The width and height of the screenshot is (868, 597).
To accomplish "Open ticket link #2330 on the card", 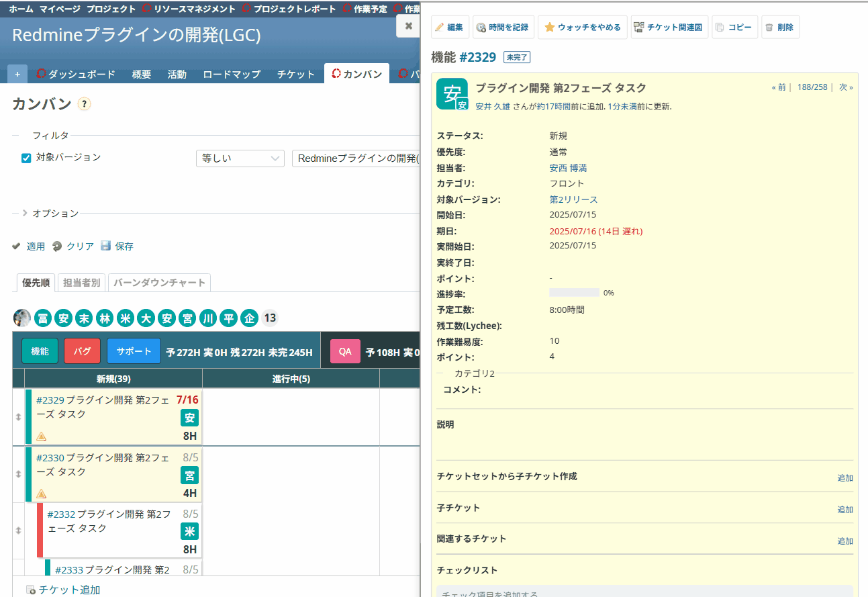I will pos(50,458).
